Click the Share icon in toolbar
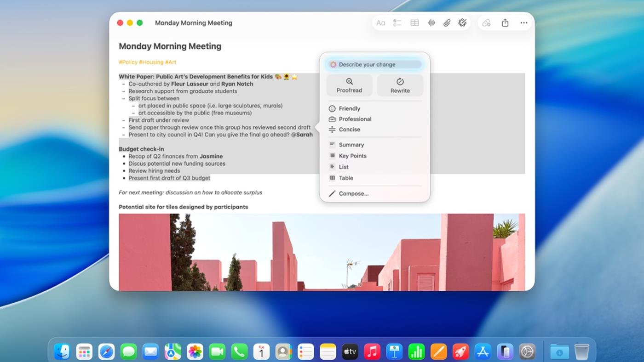 pos(505,23)
